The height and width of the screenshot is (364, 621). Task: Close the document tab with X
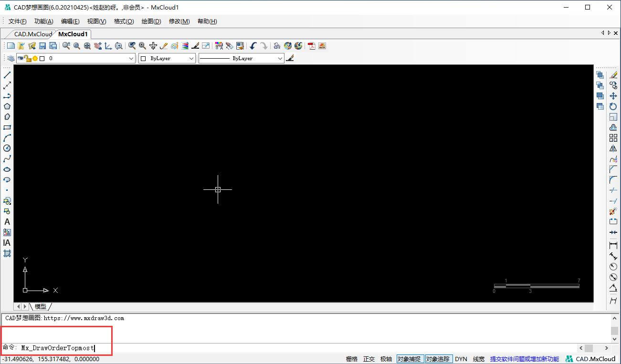[x=615, y=32]
